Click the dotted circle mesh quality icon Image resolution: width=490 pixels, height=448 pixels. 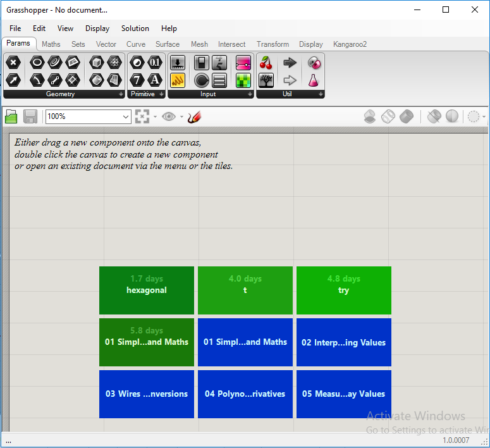coord(473,116)
